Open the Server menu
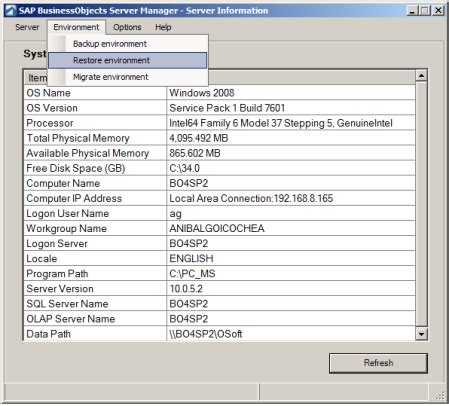Viewport: 449px width, 406px height. pos(27,27)
